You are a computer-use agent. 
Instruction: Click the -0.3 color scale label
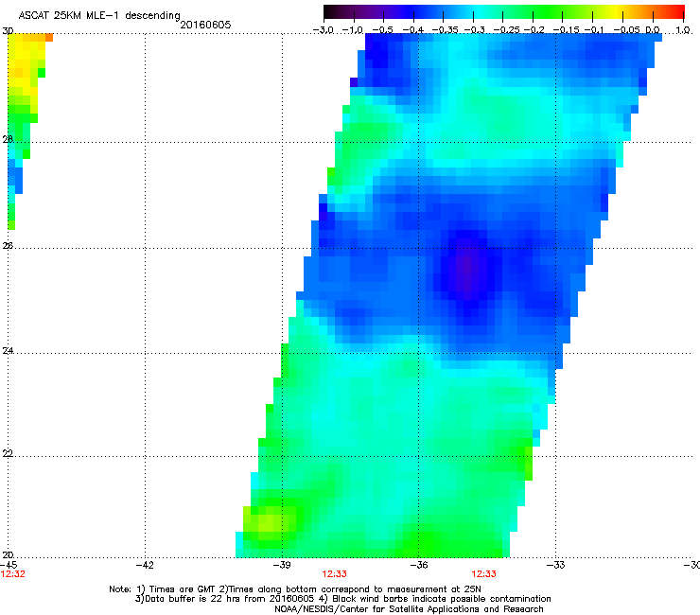coord(474,30)
